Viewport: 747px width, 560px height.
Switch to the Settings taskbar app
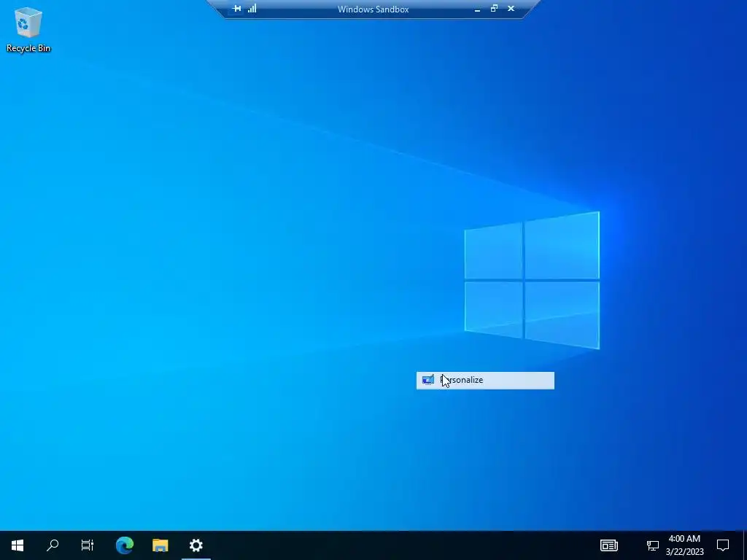click(x=196, y=545)
